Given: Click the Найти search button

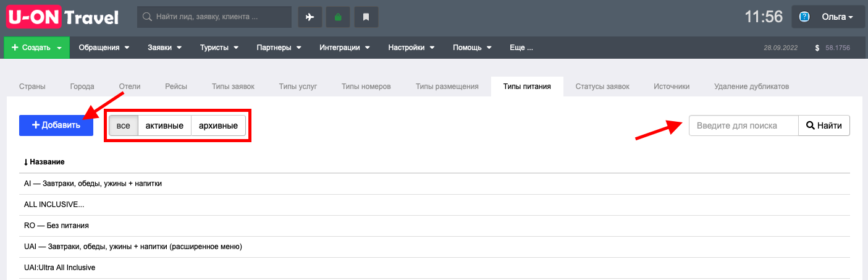Looking at the screenshot, I should point(824,125).
